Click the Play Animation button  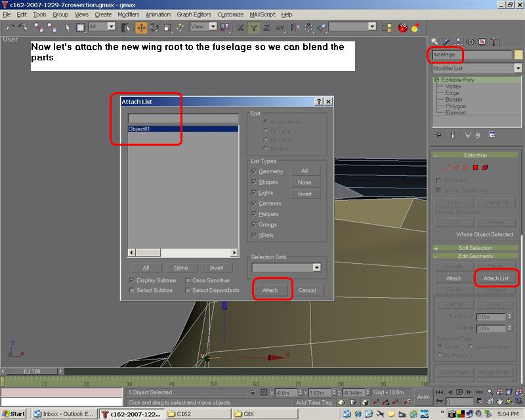pos(460,392)
